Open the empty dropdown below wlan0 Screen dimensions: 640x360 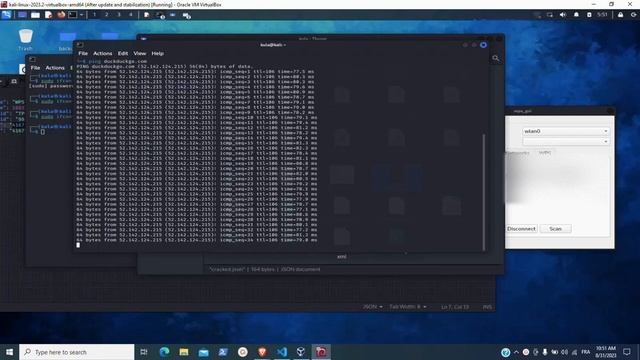click(x=566, y=141)
